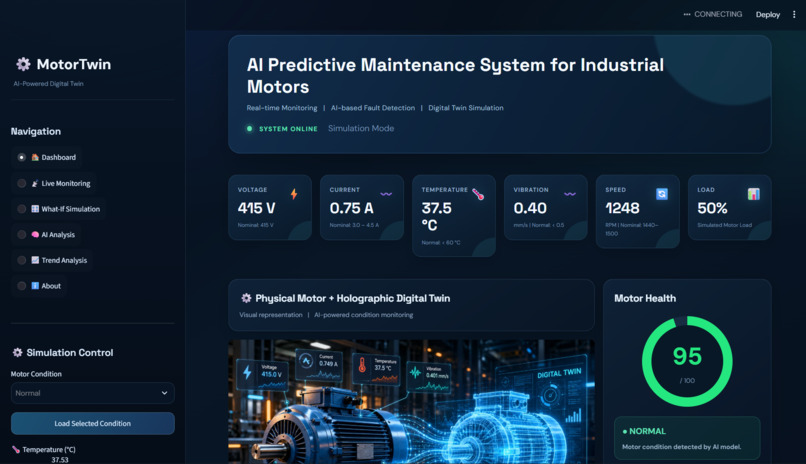
Task: Click the Trend Analysis chart icon
Action: [35, 260]
